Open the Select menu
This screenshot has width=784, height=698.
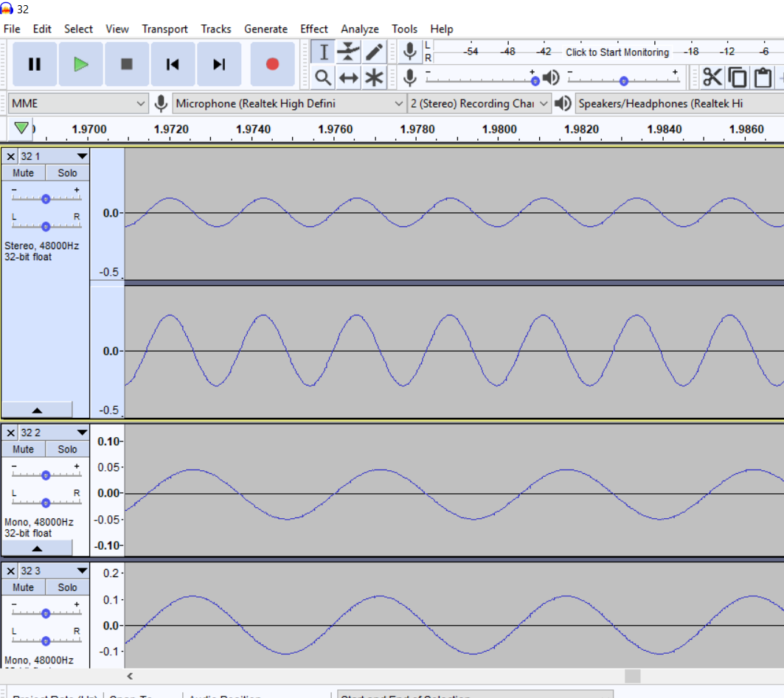[78, 29]
